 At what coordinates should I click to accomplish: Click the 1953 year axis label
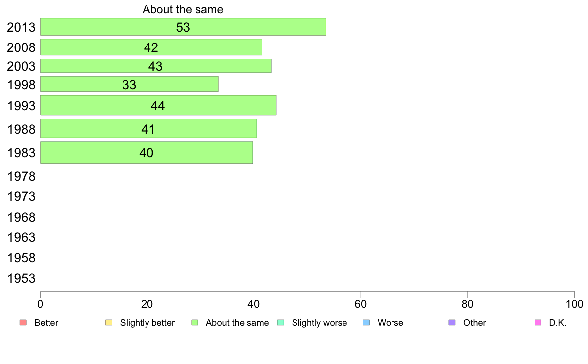[21, 278]
